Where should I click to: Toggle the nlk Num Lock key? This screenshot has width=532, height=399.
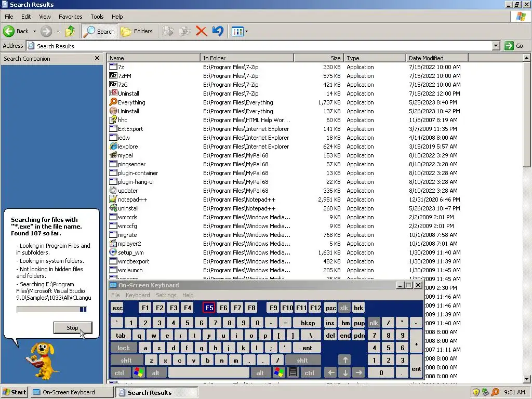pos(374,323)
